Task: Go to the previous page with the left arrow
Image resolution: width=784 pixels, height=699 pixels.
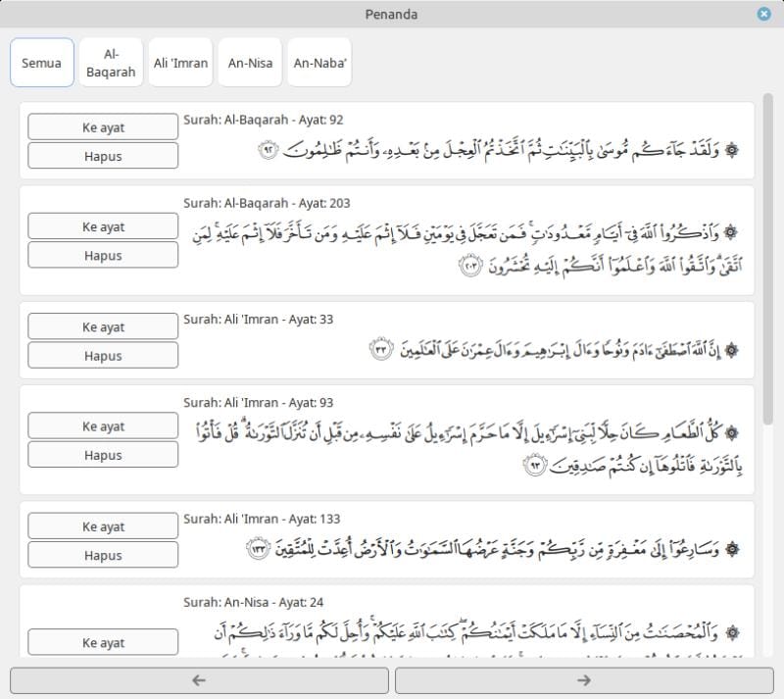Action: pos(199,680)
